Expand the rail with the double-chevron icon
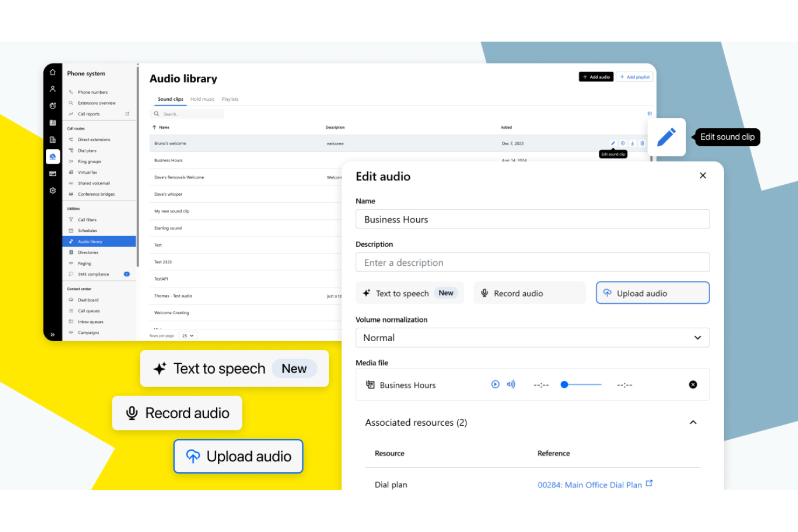Viewport: 798px width, 532px height. click(x=52, y=335)
